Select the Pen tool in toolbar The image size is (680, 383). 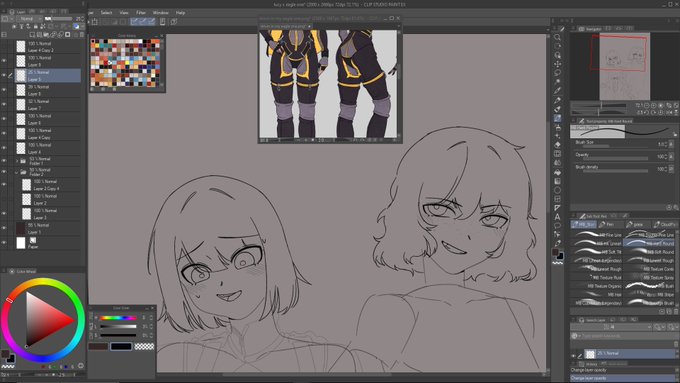coord(557,100)
